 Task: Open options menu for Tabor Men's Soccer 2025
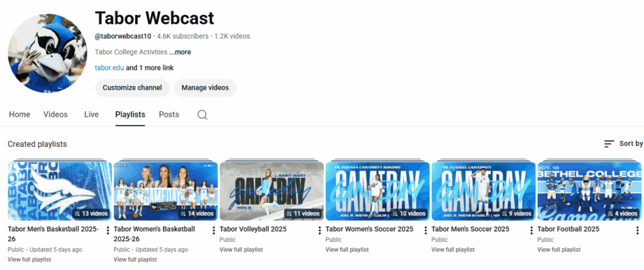[x=531, y=230]
